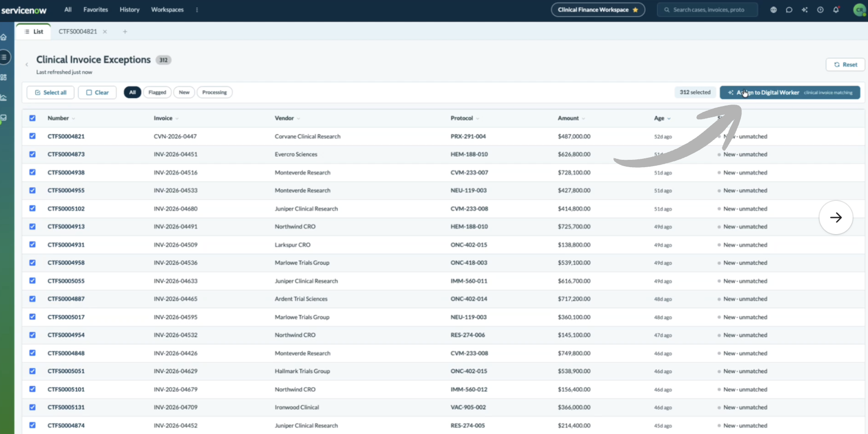The height and width of the screenshot is (434, 868).
Task: Click the Clinical Finance Workspace pill
Action: point(598,10)
